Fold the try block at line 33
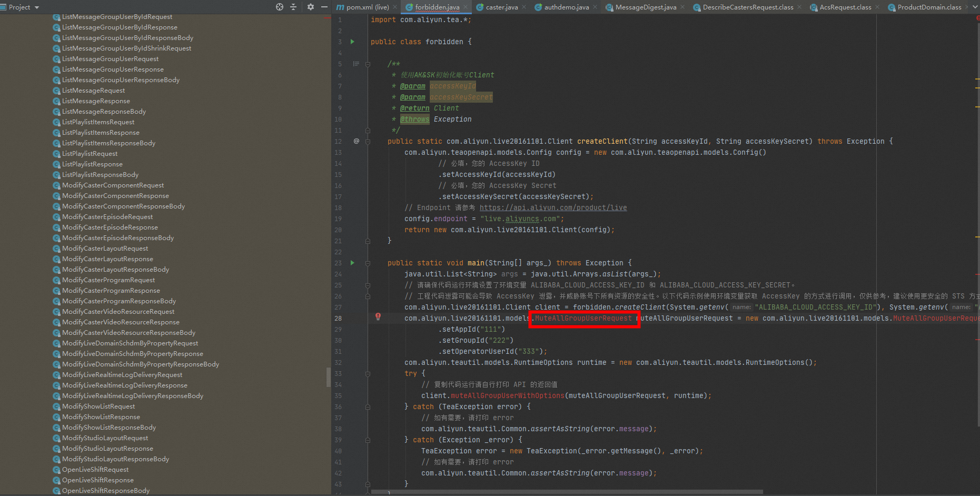The image size is (980, 496). pyautogui.click(x=368, y=373)
